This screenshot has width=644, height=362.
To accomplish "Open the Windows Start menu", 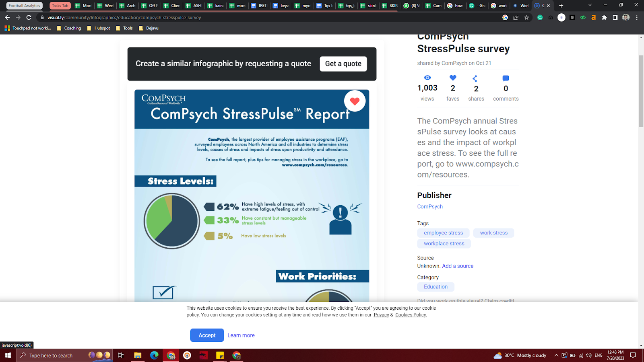I will 8,355.
